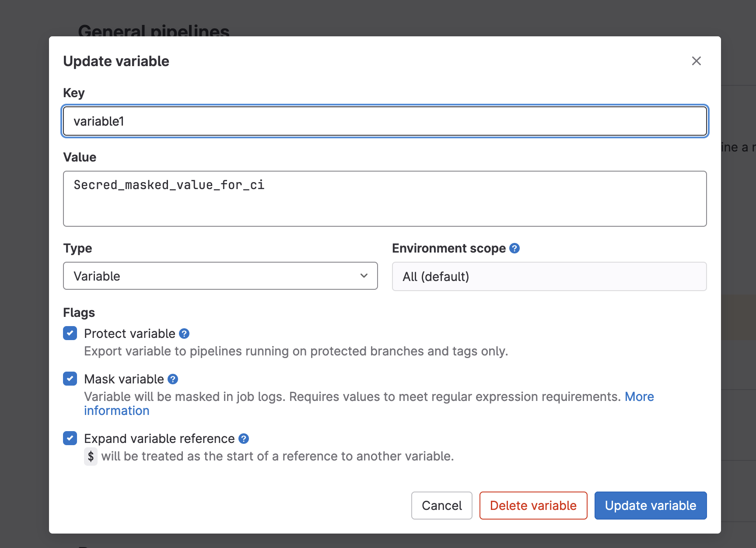Disable the Mask variable checkbox
The width and height of the screenshot is (756, 548).
click(70, 379)
